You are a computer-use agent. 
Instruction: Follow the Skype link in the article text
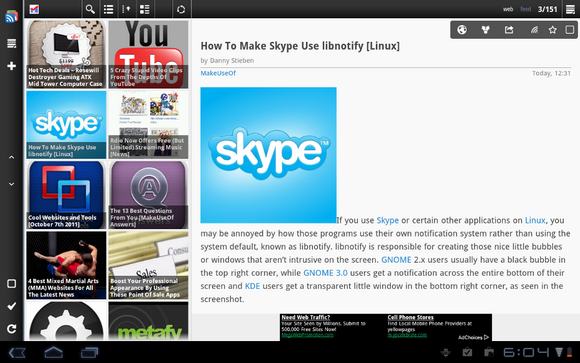(387, 220)
